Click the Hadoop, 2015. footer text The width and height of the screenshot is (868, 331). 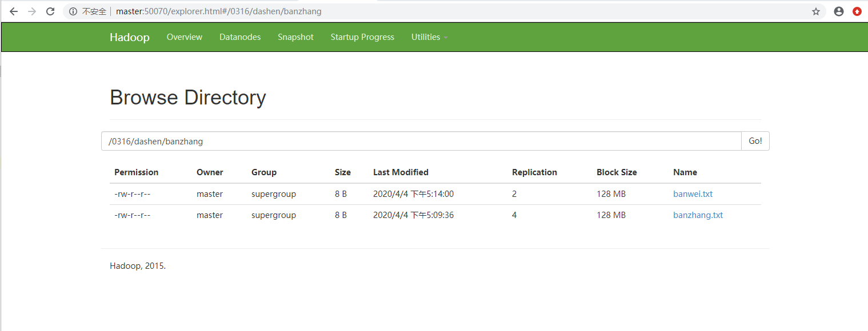click(x=138, y=266)
